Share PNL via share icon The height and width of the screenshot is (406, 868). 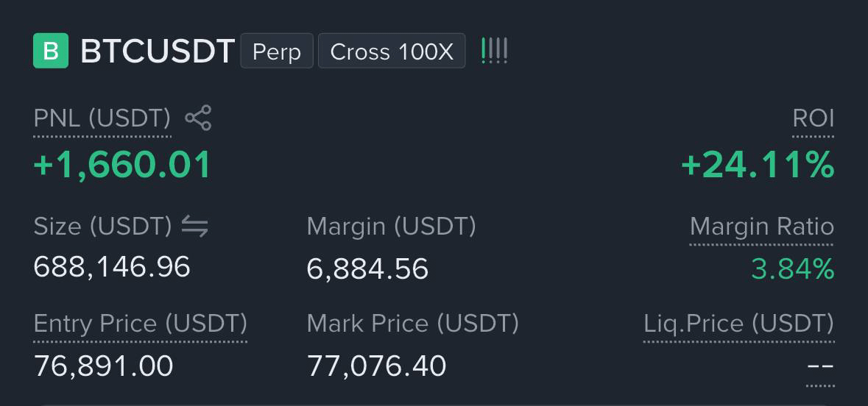click(x=198, y=118)
